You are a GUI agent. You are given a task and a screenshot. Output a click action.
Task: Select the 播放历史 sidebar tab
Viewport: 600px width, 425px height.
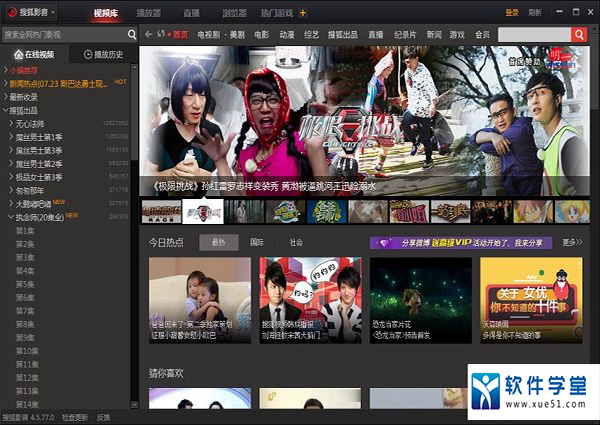click(103, 55)
